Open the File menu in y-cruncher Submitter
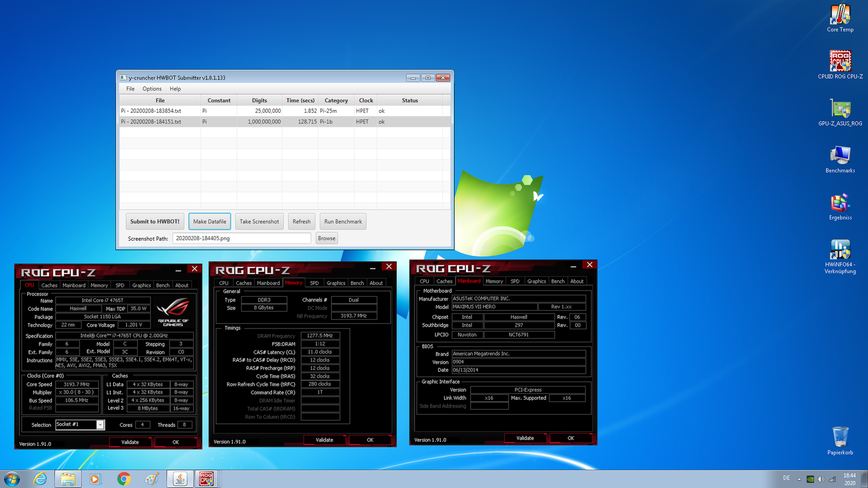 130,89
